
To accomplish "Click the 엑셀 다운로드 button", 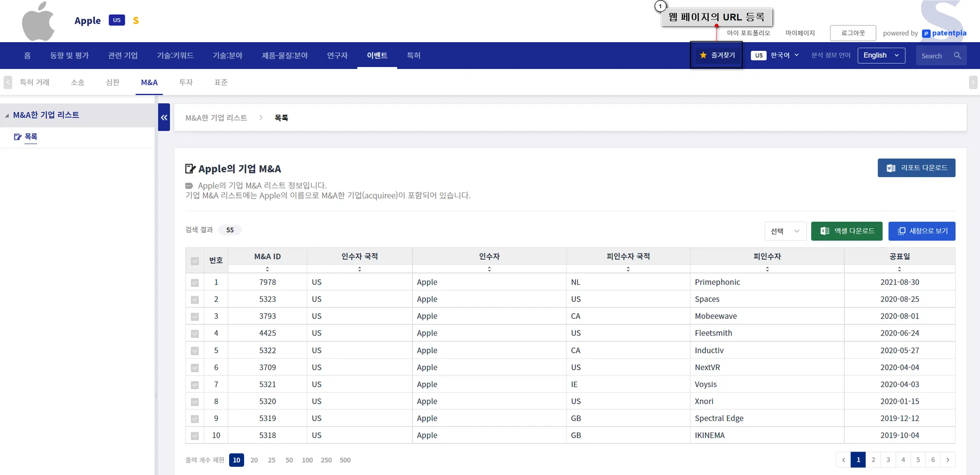I will (x=846, y=231).
